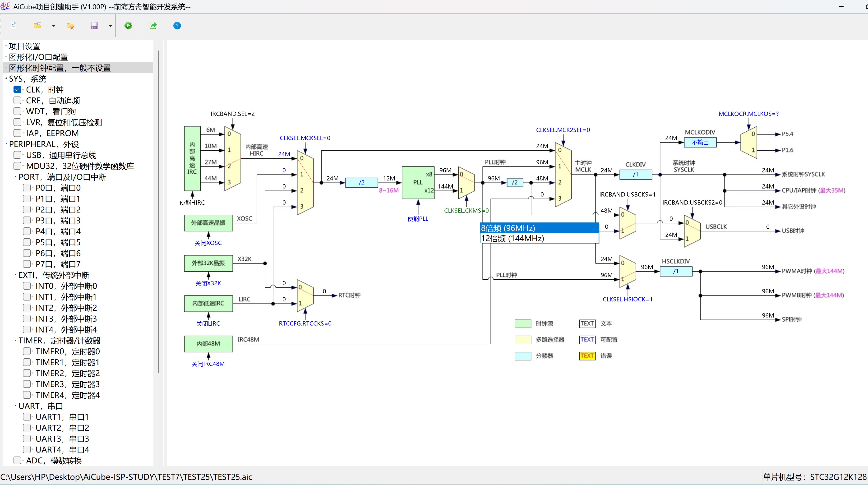Click the close project folder icon
The width and height of the screenshot is (868, 485).
[70, 26]
